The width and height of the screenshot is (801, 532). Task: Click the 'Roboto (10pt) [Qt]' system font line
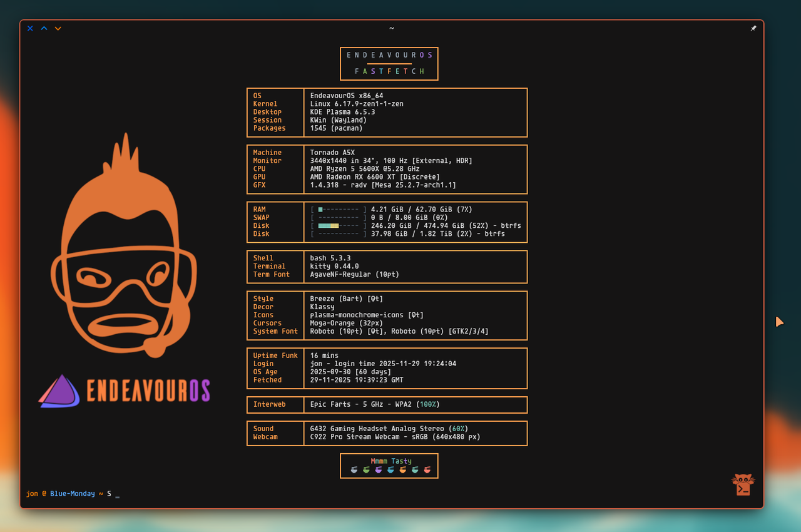click(399, 332)
